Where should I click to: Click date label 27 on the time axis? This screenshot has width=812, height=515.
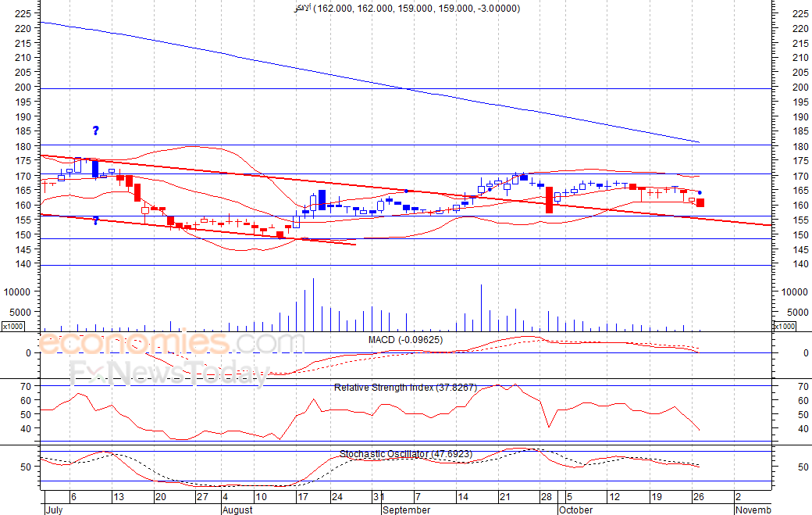coord(202,497)
